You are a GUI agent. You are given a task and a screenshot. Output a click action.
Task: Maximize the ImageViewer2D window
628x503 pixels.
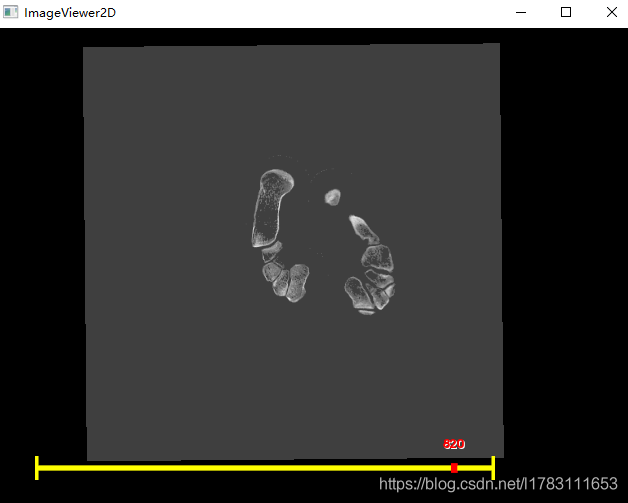point(566,12)
